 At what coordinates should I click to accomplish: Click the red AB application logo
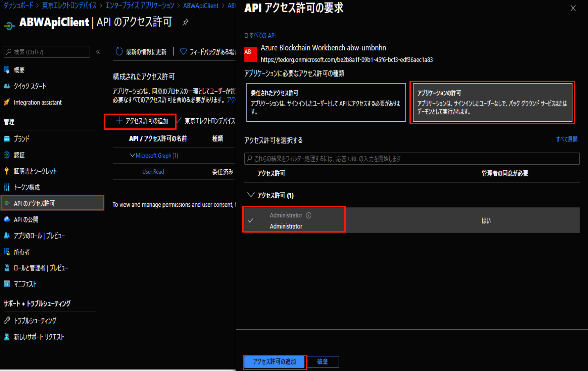pos(250,54)
